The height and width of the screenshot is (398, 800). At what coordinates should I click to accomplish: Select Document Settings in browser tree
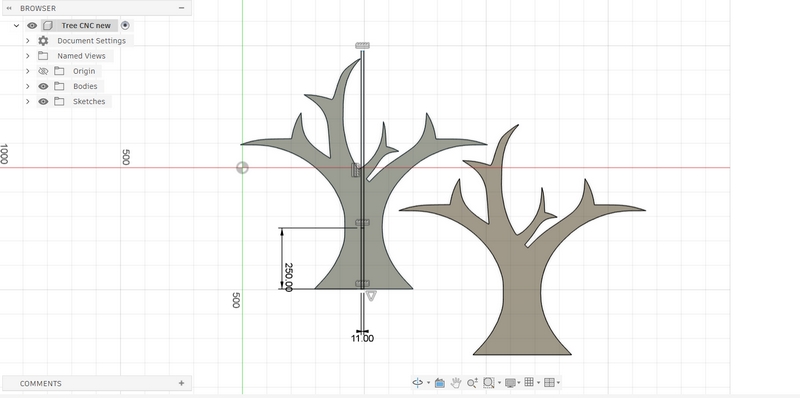click(91, 41)
